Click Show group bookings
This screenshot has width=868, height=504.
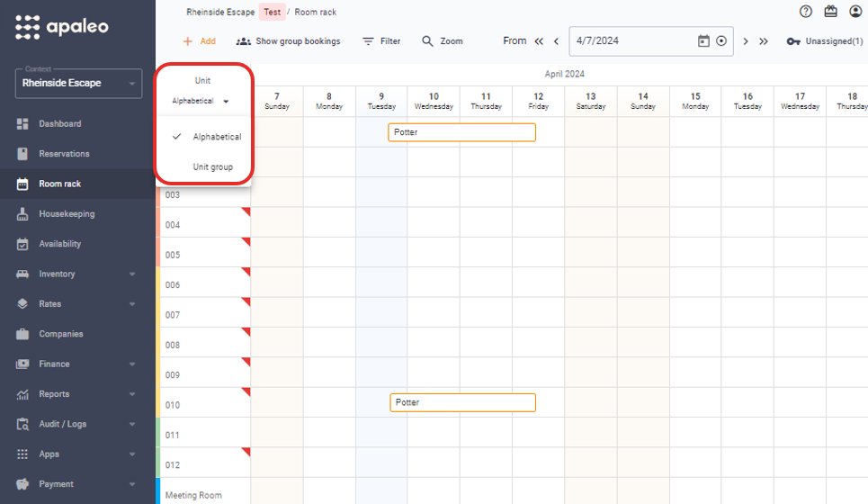pos(288,41)
